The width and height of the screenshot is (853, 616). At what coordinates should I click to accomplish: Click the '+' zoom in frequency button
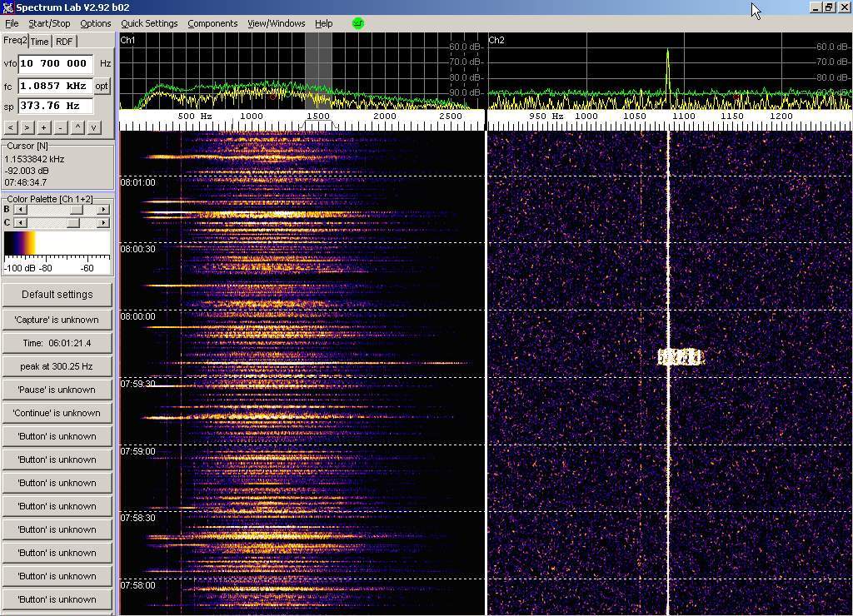click(x=44, y=127)
